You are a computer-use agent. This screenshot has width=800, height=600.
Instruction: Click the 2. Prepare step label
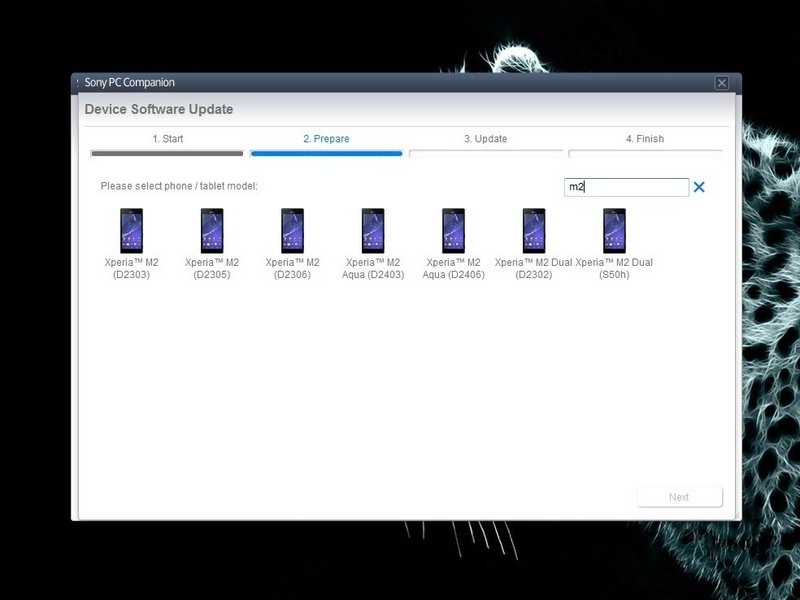[x=327, y=139]
